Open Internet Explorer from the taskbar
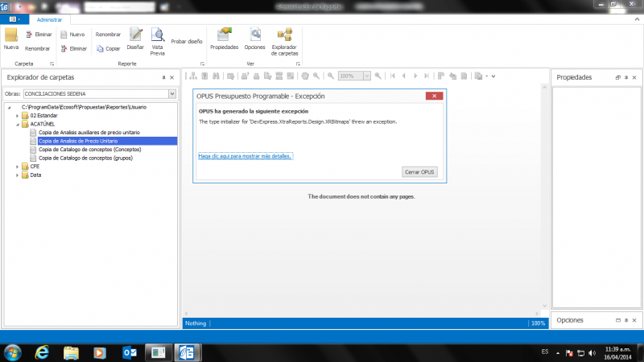The image size is (644, 362). pyautogui.click(x=42, y=352)
